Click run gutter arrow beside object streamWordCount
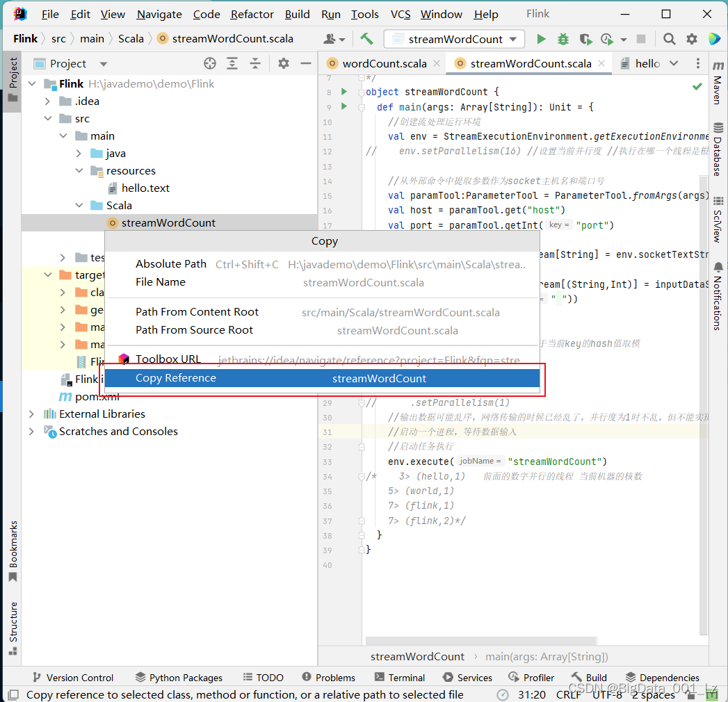The height and width of the screenshot is (702, 728). tap(344, 92)
